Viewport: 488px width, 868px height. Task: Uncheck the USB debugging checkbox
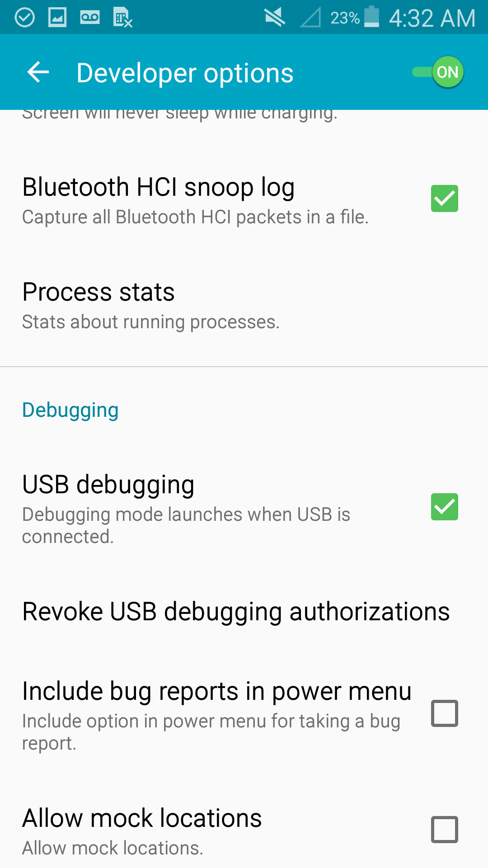click(444, 507)
